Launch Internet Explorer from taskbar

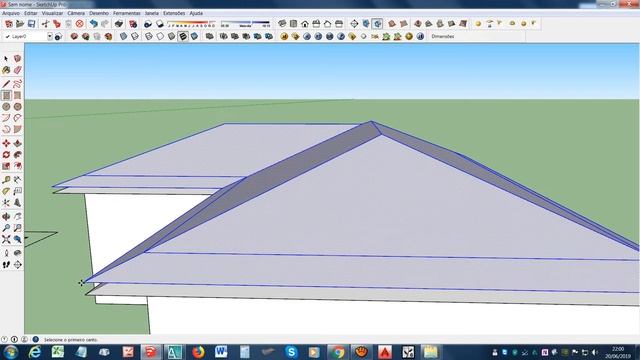pos(35,352)
